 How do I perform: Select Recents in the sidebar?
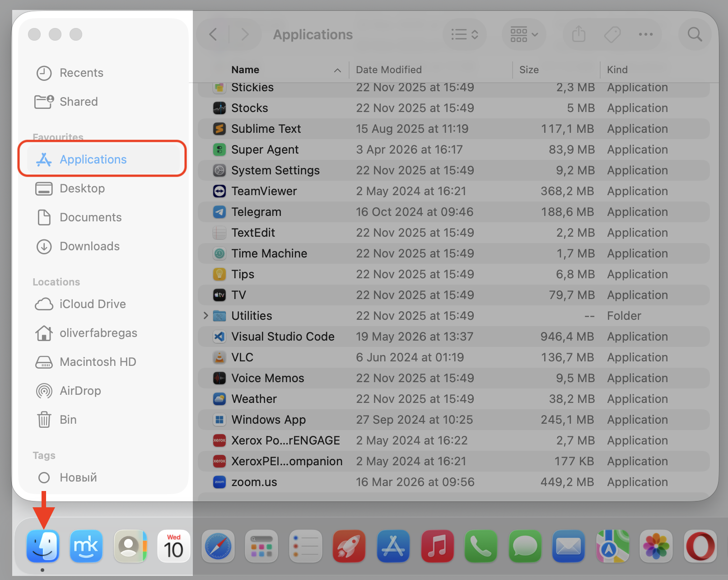click(103, 73)
